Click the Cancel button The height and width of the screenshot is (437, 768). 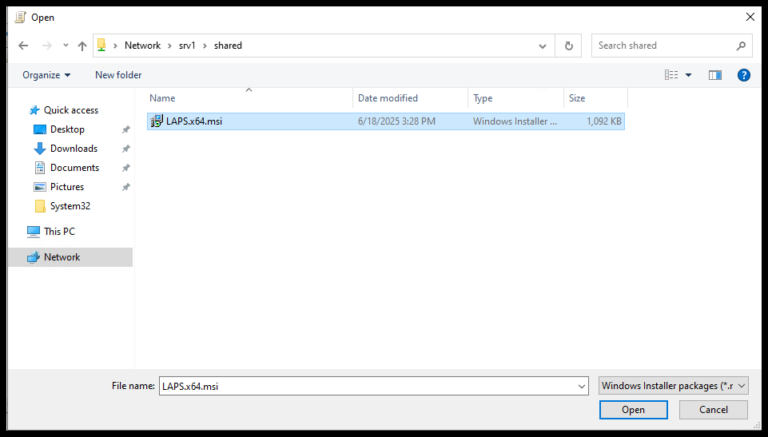pos(713,410)
